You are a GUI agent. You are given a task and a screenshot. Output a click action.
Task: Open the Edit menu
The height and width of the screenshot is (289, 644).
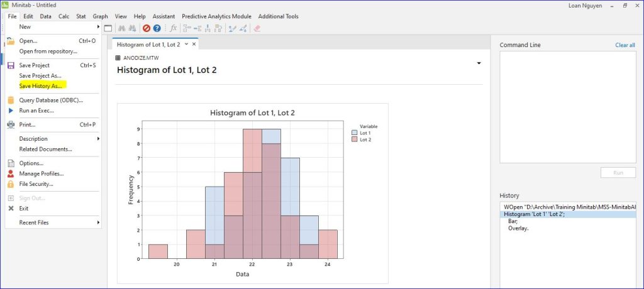pos(28,16)
